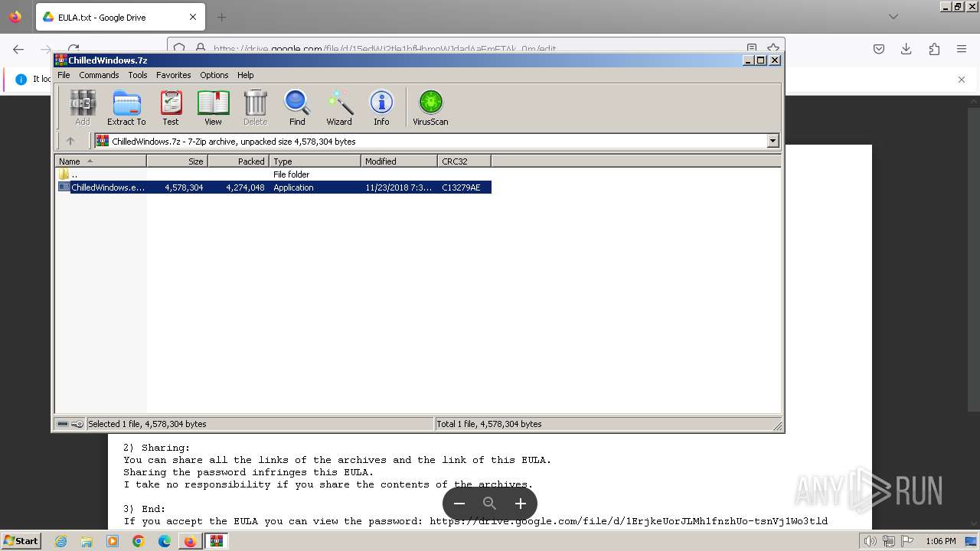Click the Extract To toolbar icon
This screenshot has height=551, width=980.
point(126,107)
